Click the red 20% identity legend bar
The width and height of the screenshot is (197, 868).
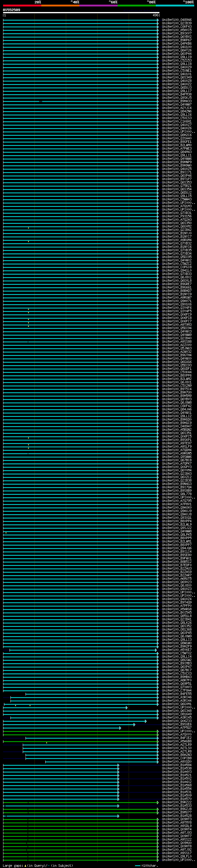click(x=22, y=6)
